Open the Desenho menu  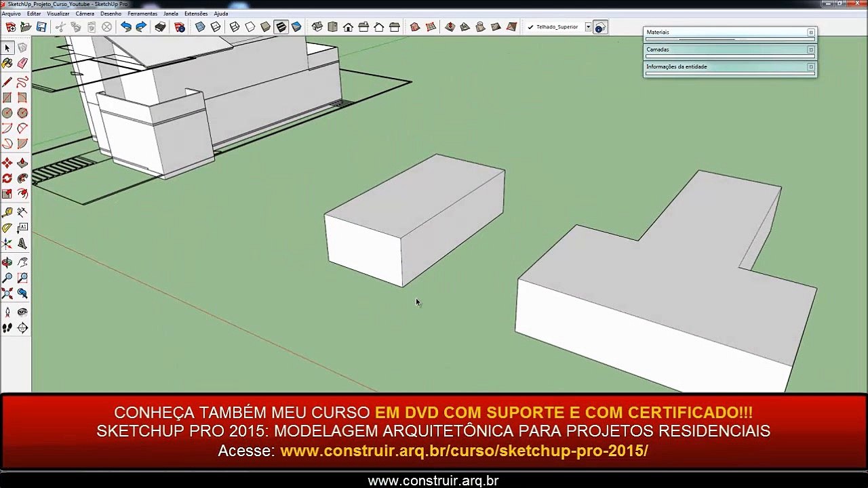(111, 14)
